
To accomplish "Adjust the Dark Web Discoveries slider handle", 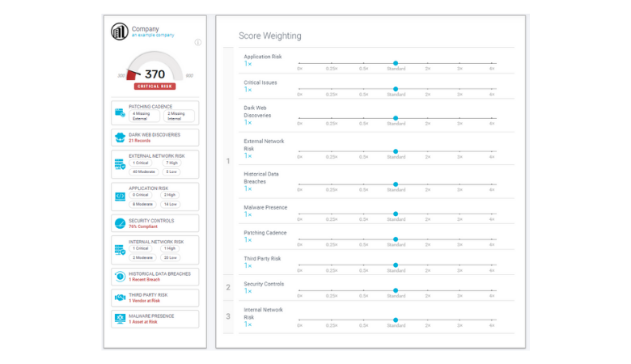I will [396, 118].
